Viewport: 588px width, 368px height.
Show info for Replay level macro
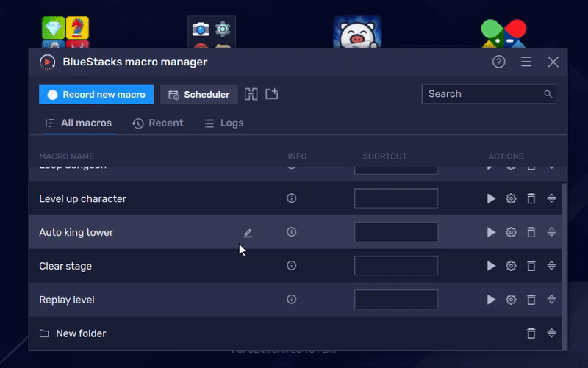[291, 299]
